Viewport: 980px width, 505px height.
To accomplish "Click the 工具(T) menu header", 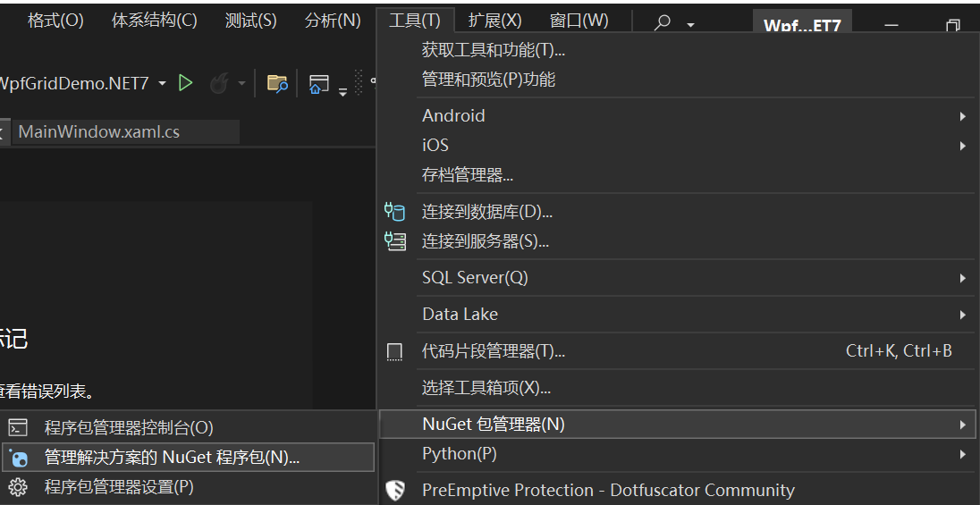I will (415, 21).
